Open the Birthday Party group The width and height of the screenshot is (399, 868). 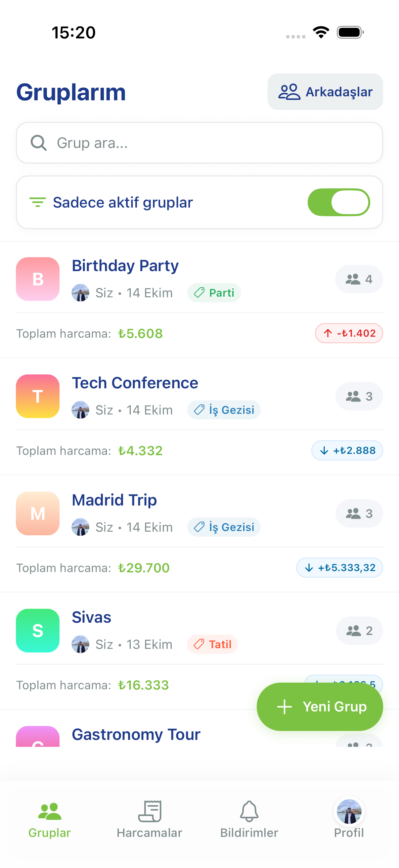pyautogui.click(x=125, y=265)
